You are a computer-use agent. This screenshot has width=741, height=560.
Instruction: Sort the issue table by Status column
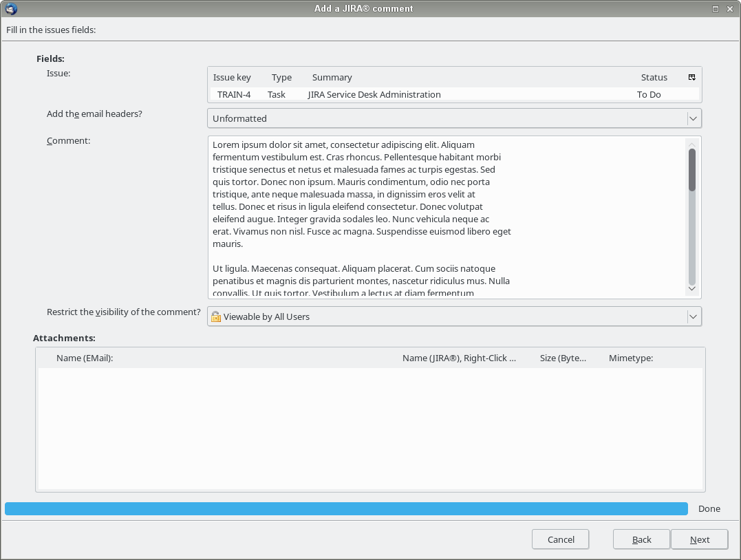click(x=654, y=78)
